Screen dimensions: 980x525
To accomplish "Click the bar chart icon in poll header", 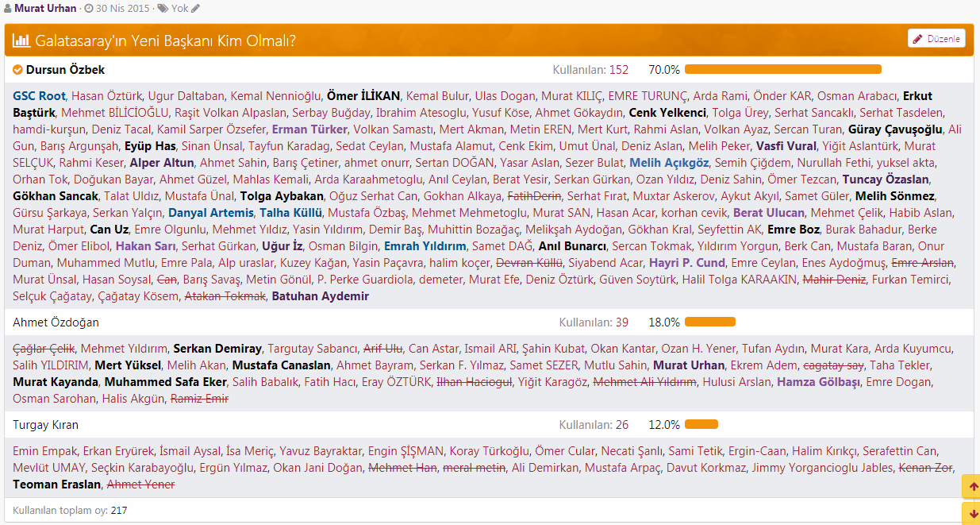I will point(21,40).
